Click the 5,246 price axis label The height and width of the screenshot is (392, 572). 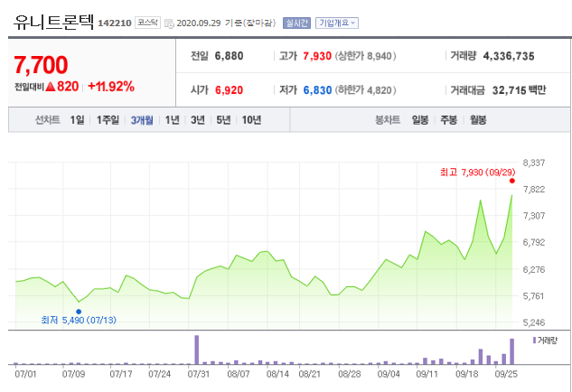tap(534, 322)
